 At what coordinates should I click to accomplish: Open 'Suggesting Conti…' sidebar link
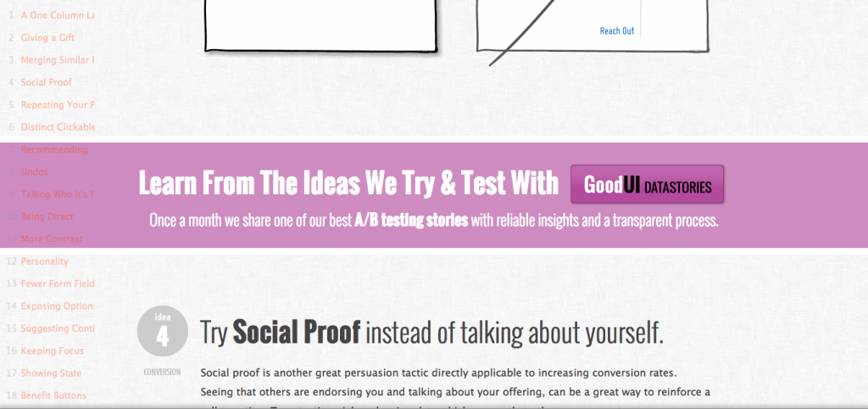(x=57, y=328)
